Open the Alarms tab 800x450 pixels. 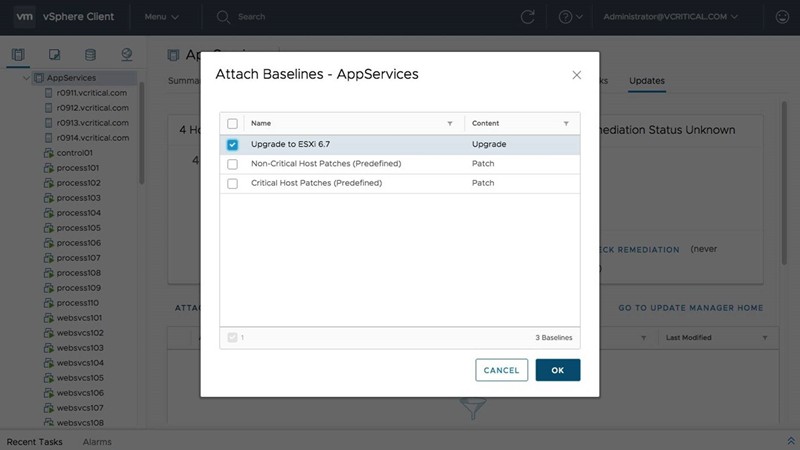coord(97,441)
